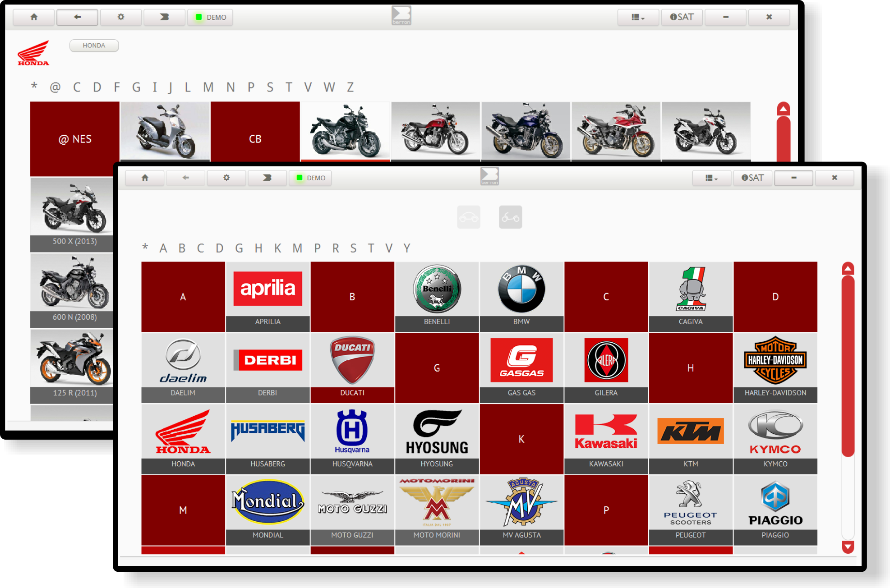This screenshot has height=588, width=890.
Task: Click the back arrow in the back Honda window
Action: 77,17
